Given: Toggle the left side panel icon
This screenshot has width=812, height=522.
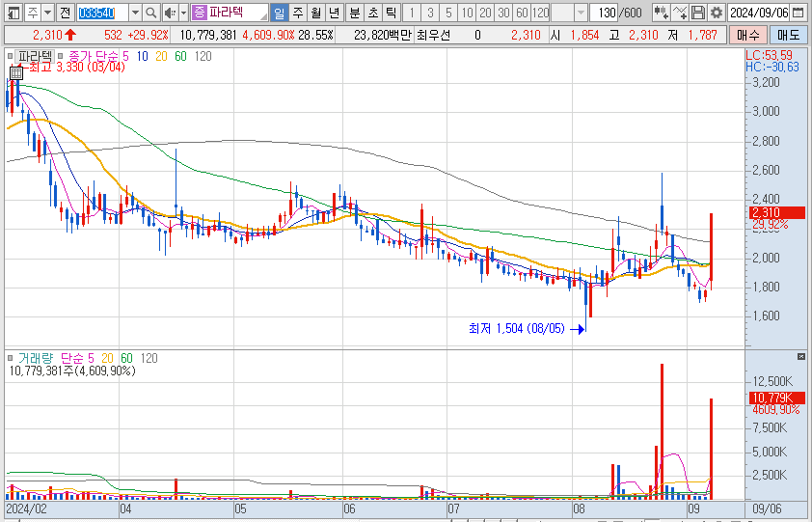Looking at the screenshot, I should [x=13, y=13].
